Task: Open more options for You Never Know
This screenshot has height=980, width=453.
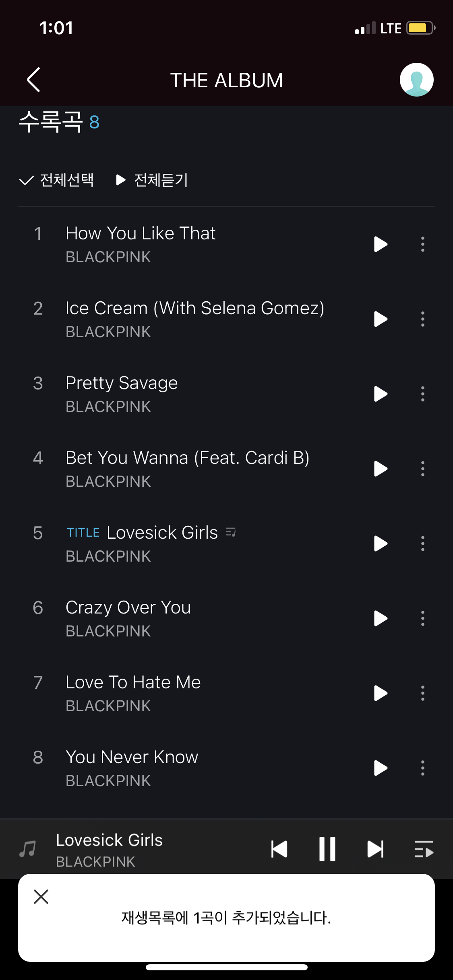Action: 422,768
